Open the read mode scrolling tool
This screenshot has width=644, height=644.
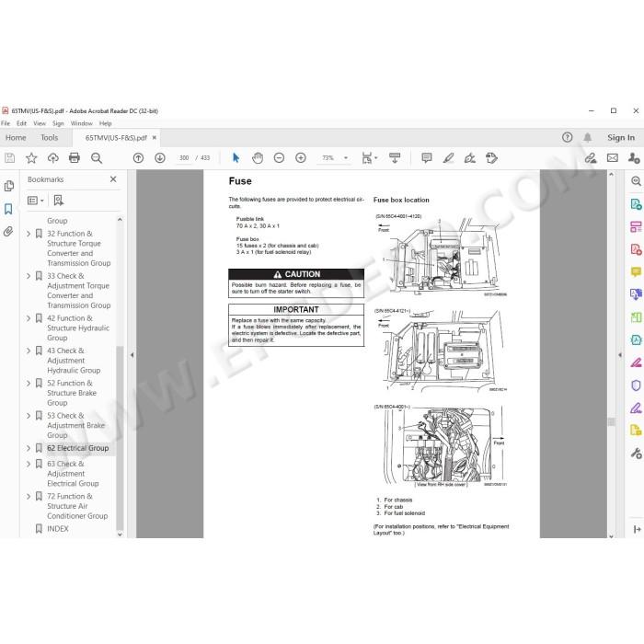click(x=395, y=158)
